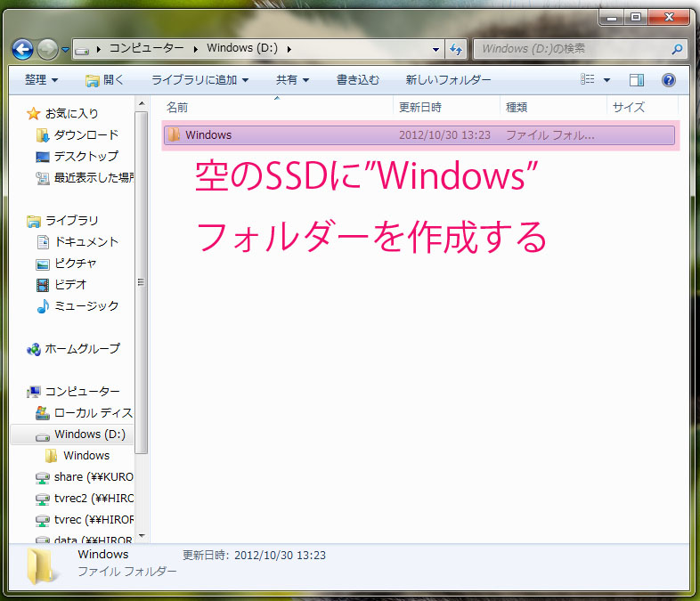Sort by サイズ column header
700x601 pixels.
click(x=629, y=108)
